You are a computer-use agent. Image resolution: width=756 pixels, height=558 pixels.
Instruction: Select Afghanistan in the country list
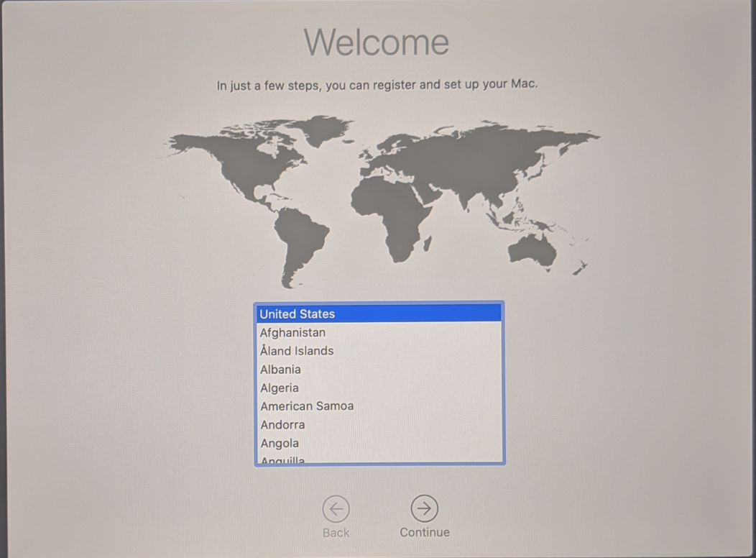[379, 332]
